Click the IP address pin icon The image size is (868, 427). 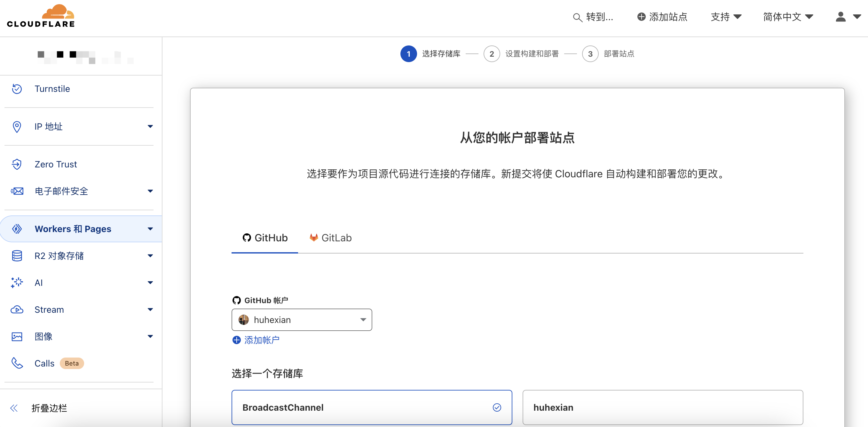point(17,126)
